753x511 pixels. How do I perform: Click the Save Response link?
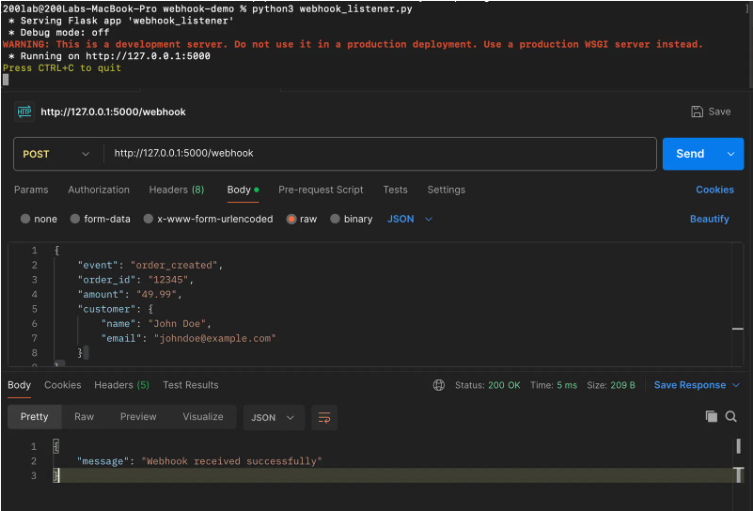point(690,385)
